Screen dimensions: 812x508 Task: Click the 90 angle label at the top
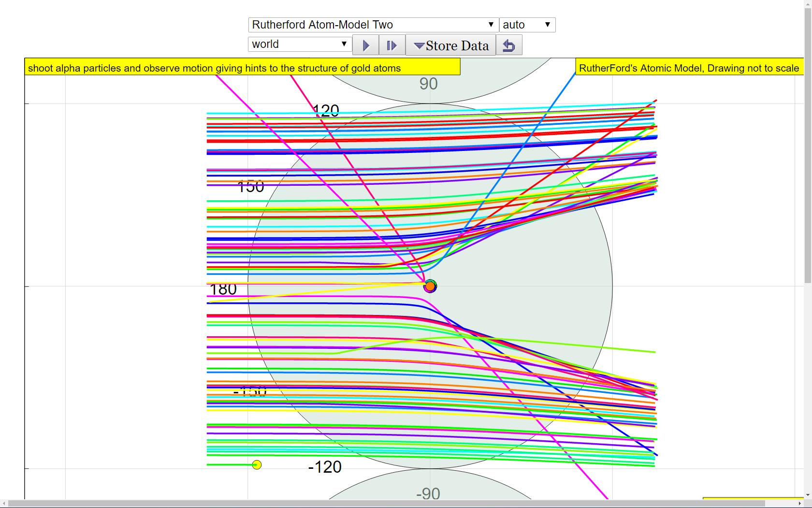pyautogui.click(x=429, y=84)
